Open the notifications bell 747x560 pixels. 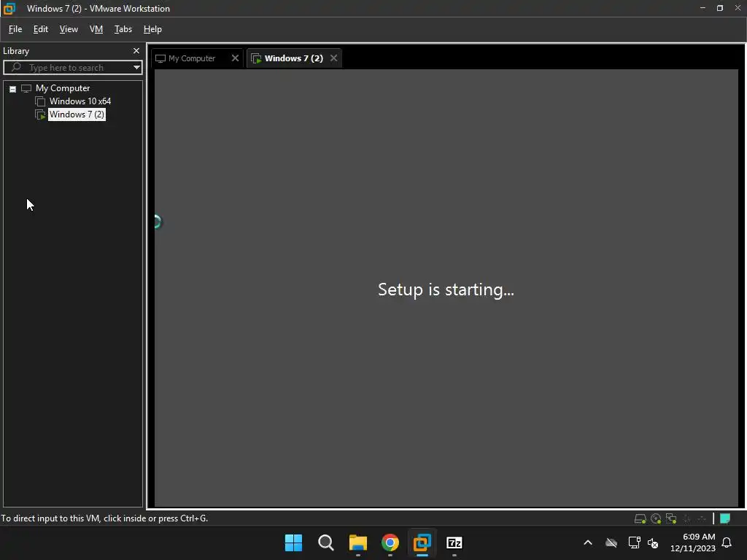tap(727, 542)
